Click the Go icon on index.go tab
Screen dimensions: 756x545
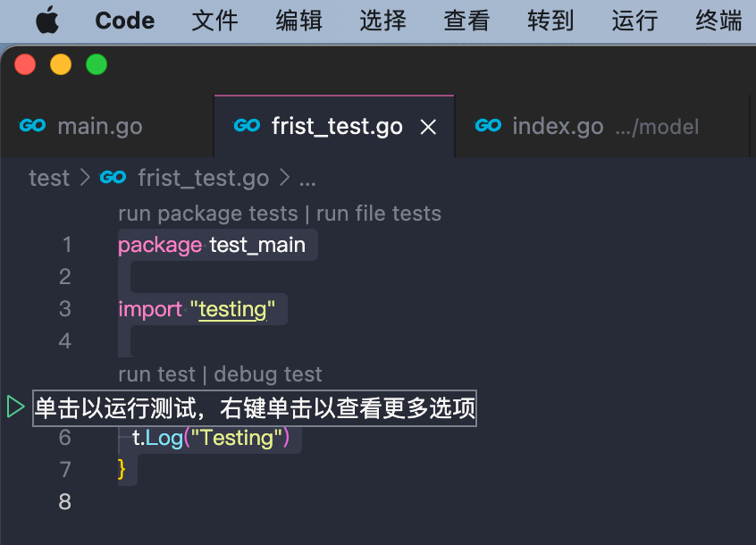[x=488, y=126]
